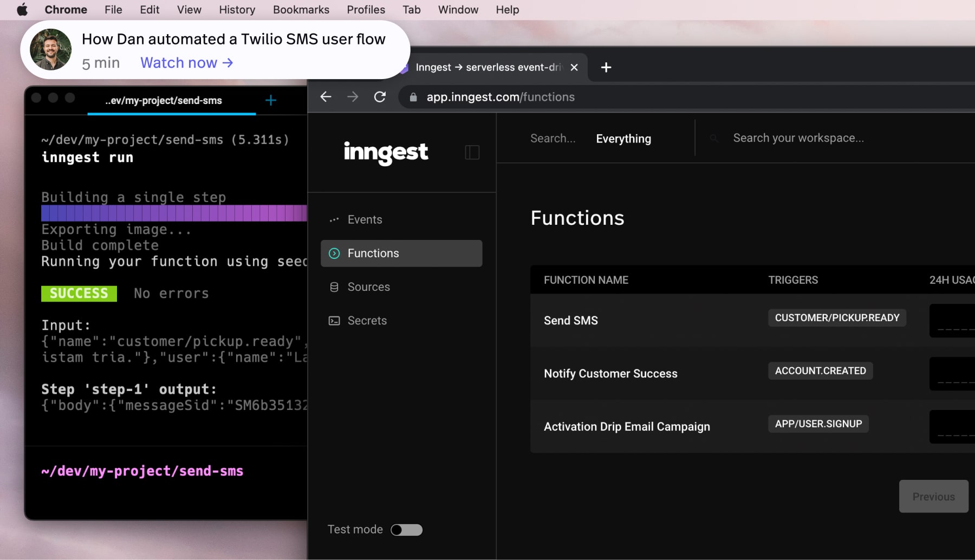Click the CUSTOMER/PICKUP.READY trigger badge
The image size is (975, 560).
[837, 318]
